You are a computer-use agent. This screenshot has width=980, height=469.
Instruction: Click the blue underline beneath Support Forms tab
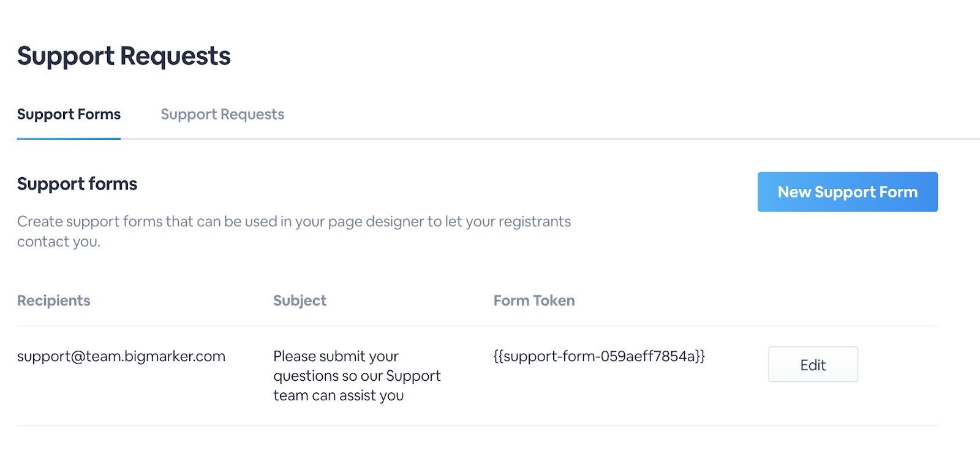click(x=69, y=139)
